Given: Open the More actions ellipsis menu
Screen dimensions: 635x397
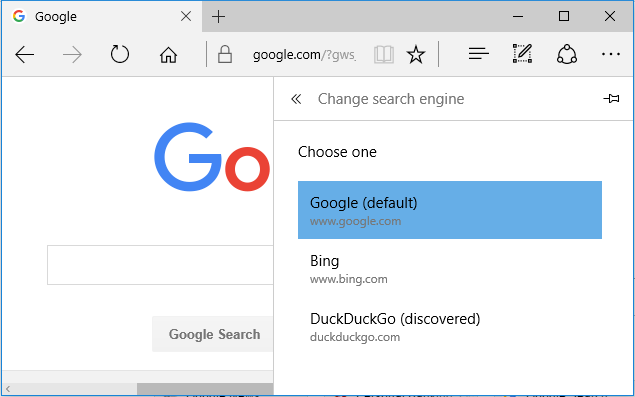Looking at the screenshot, I should click(610, 54).
